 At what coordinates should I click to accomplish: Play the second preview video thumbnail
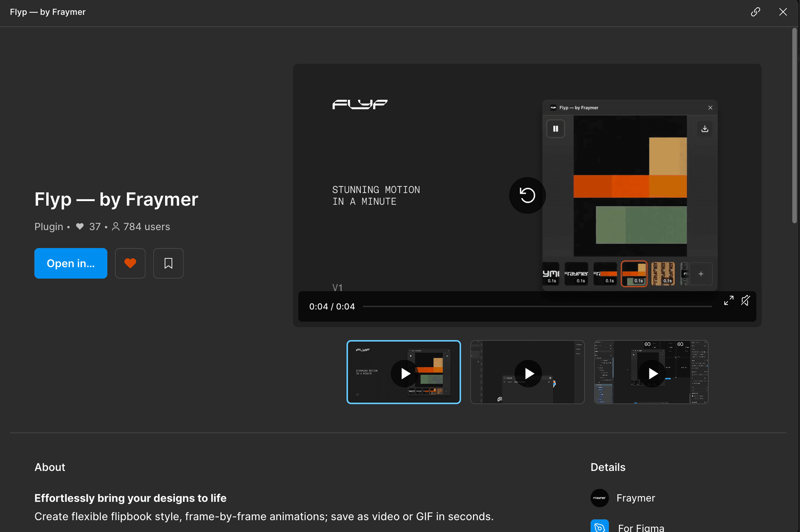(x=527, y=372)
